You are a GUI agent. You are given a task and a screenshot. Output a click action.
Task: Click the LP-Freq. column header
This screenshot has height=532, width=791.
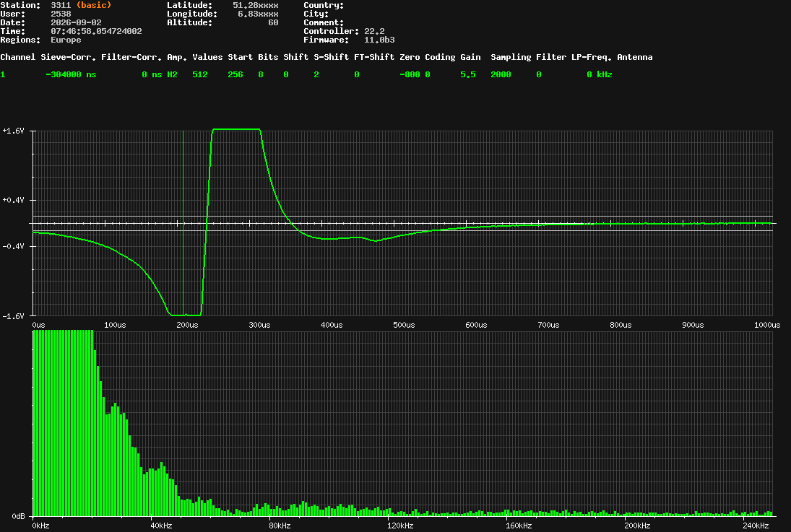(x=591, y=58)
